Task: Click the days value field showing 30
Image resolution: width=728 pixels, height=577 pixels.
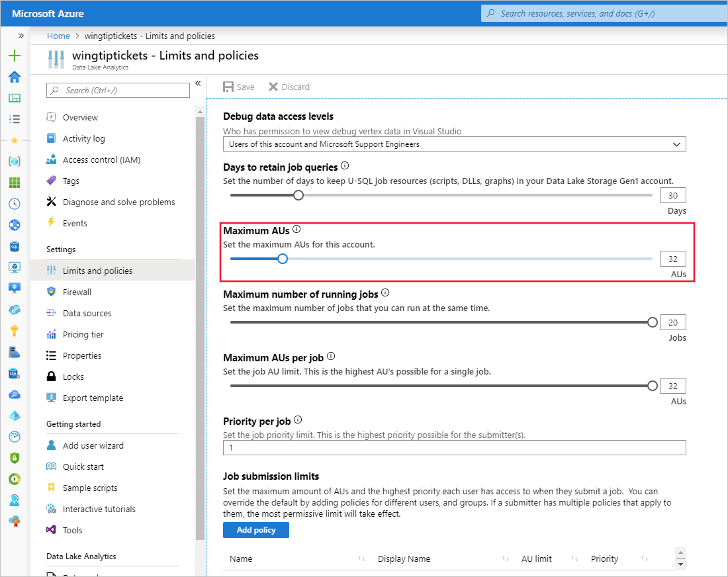Action: (673, 195)
